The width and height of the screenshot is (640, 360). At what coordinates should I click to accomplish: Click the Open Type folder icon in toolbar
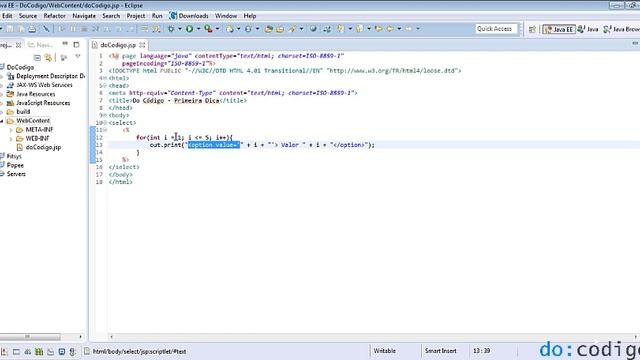point(268,29)
